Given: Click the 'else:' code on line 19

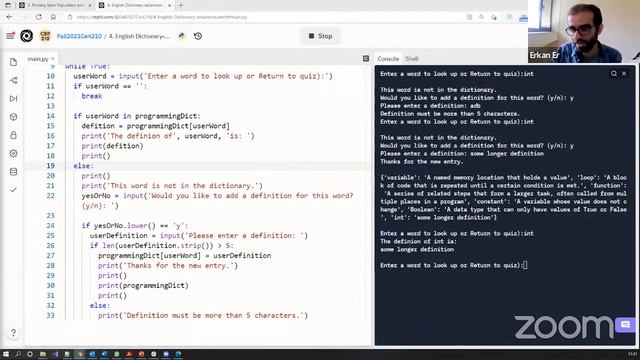Looking at the screenshot, I should point(83,166).
